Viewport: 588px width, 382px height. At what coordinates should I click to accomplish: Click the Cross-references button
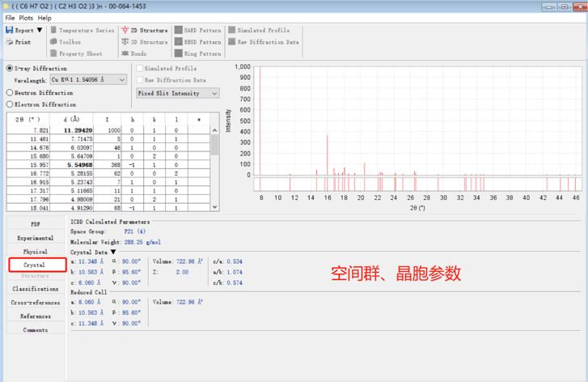[36, 303]
